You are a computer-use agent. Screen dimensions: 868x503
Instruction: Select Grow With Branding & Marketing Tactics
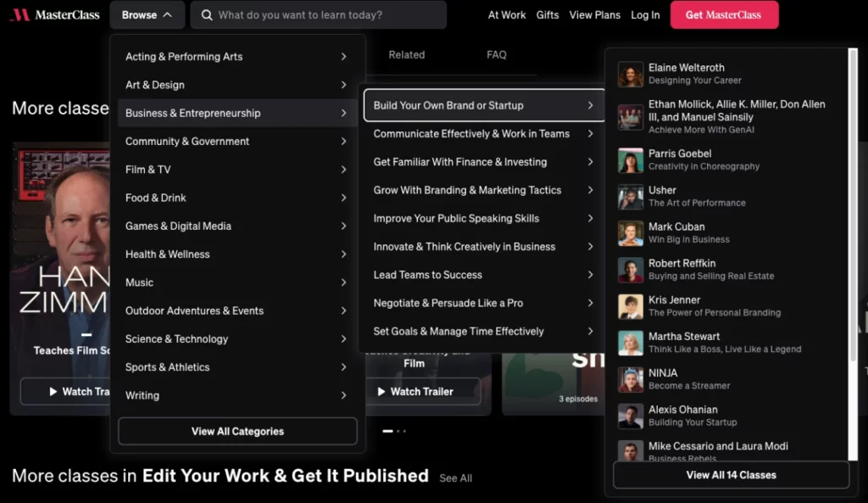coord(484,190)
